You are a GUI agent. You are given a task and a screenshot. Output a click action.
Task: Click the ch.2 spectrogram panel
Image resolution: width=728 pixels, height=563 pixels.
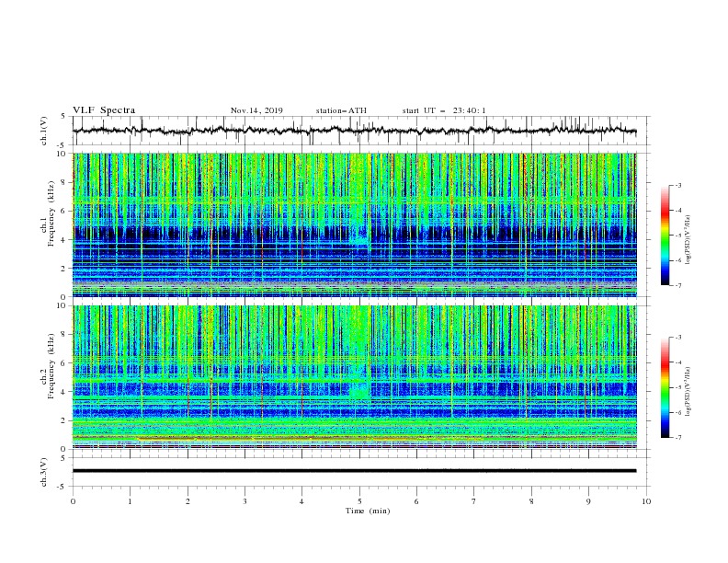point(355,377)
